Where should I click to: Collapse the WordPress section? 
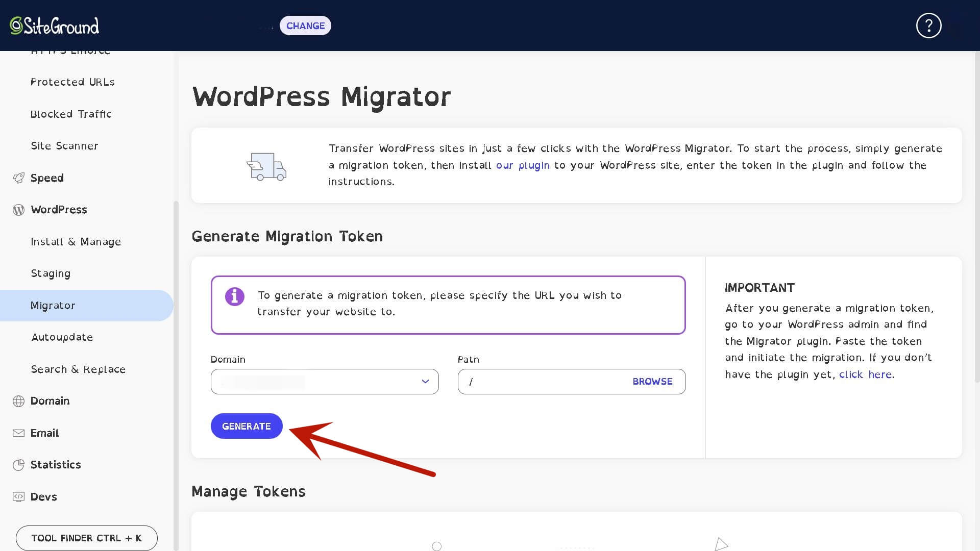tap(59, 210)
